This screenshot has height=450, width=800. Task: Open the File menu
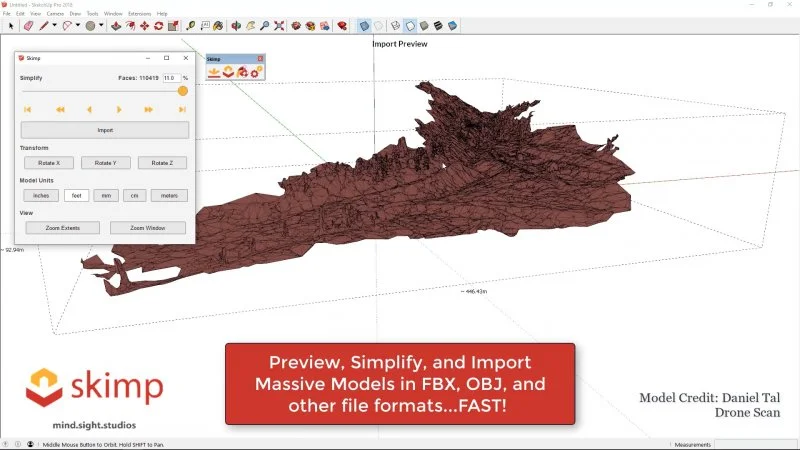(x=7, y=14)
